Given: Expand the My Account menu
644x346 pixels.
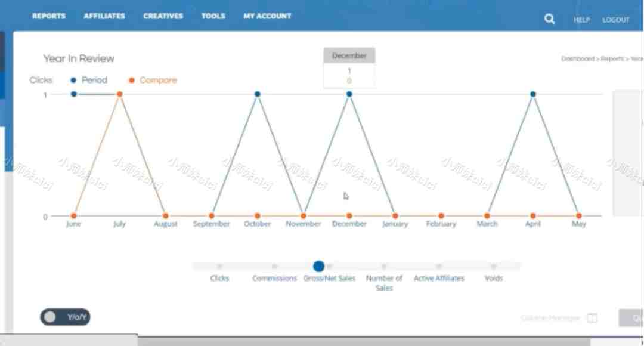Looking at the screenshot, I should click(x=267, y=16).
